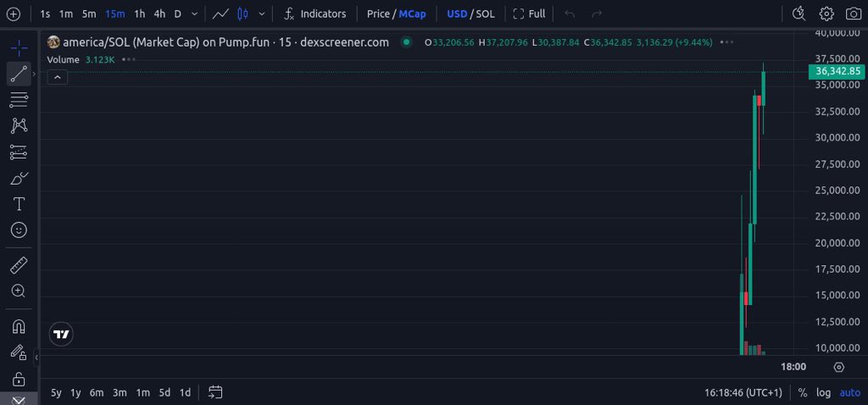Enter Full screen mode
This screenshot has width=868, height=405.
(529, 14)
